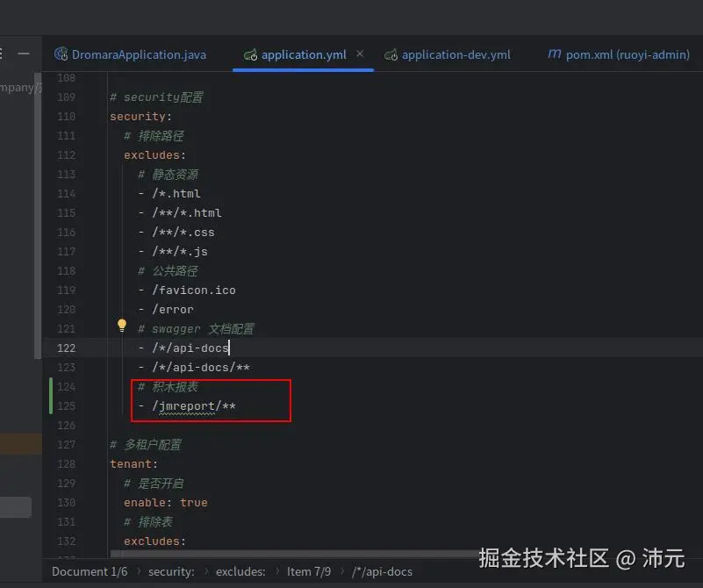Click the horizontal scrollbar of the editor
Viewport: 703px width, 588px height.
click(296, 554)
